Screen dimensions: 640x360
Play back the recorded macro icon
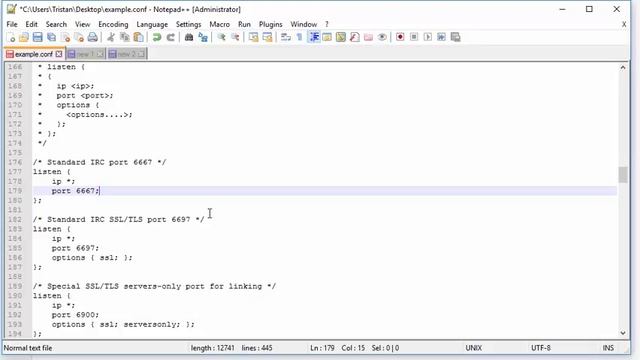(x=428, y=38)
